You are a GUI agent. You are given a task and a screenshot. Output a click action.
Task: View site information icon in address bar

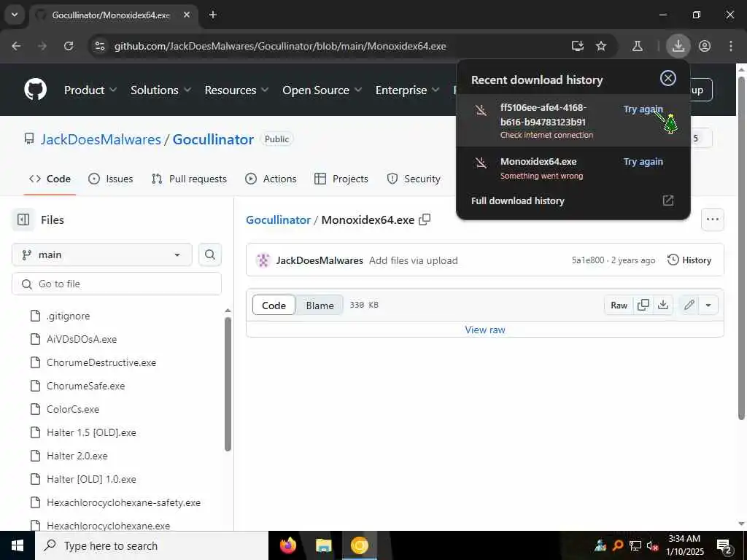pyautogui.click(x=99, y=46)
